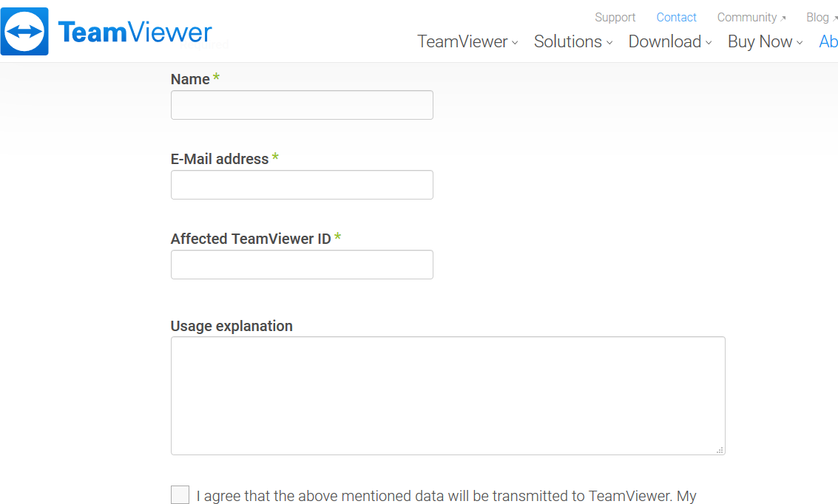Focus the E-Mail address input field
Viewport: 838px width, 504px height.
302,185
